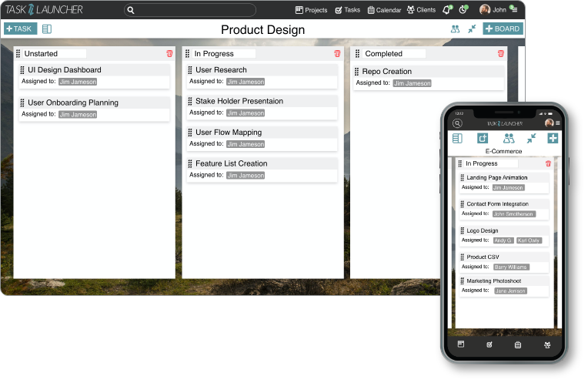The image size is (588, 383).
Task: Tap the phone profile avatar
Action: tap(549, 123)
